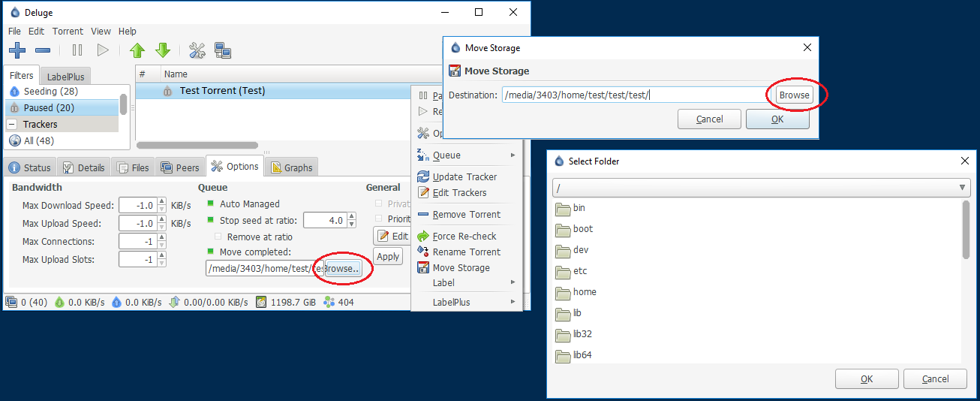Click the paused icon beside Test Torrent
Image resolution: width=980 pixels, height=401 pixels.
point(167,91)
